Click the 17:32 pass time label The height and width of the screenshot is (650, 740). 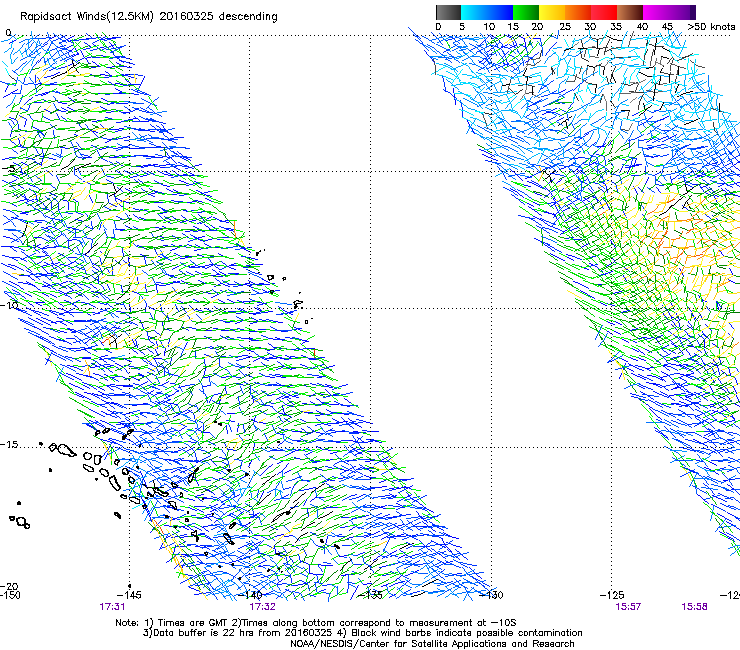pyautogui.click(x=262, y=607)
